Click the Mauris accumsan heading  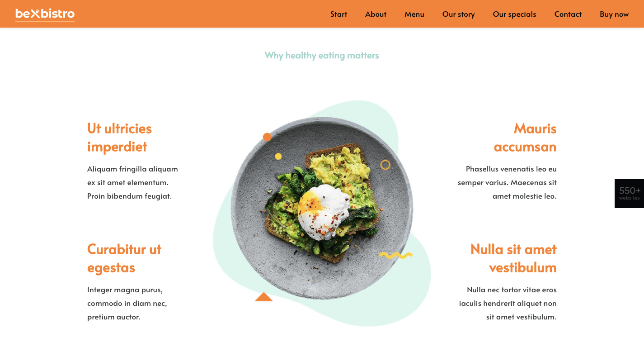525,138
